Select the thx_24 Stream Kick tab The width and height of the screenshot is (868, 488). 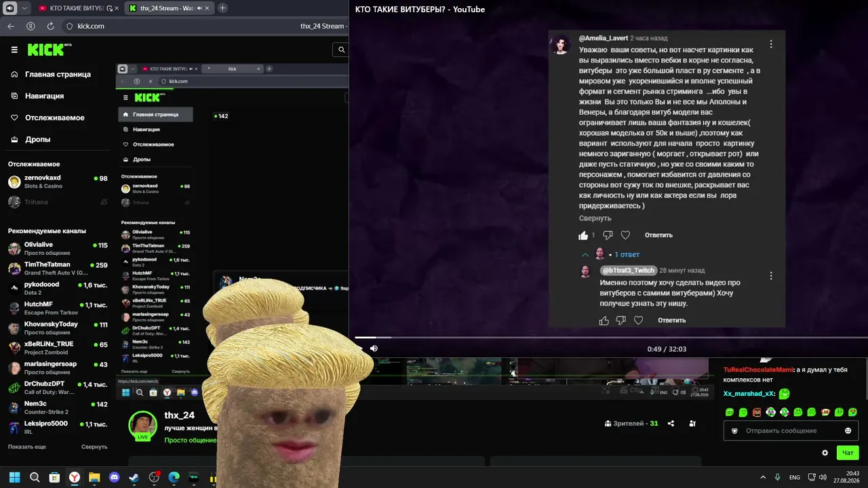click(167, 8)
